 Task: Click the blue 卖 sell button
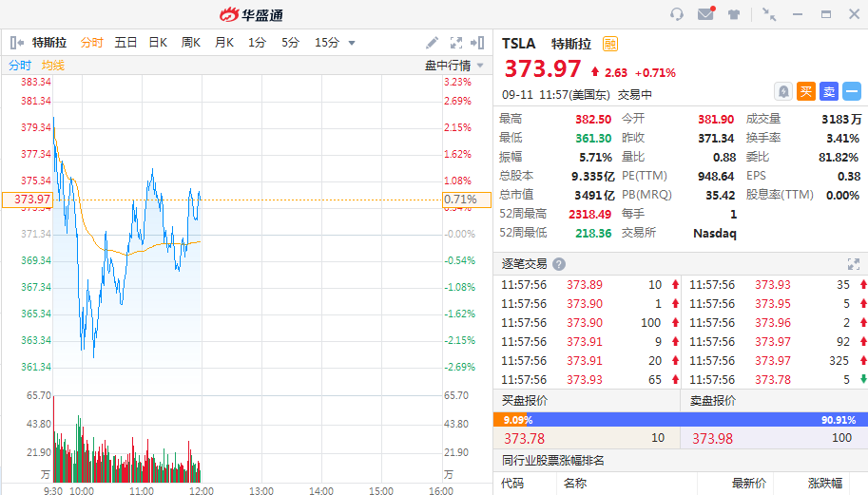pyautogui.click(x=828, y=91)
